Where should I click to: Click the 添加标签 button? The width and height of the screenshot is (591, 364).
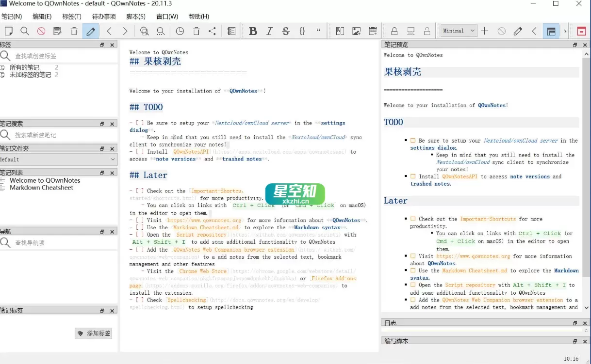93,333
